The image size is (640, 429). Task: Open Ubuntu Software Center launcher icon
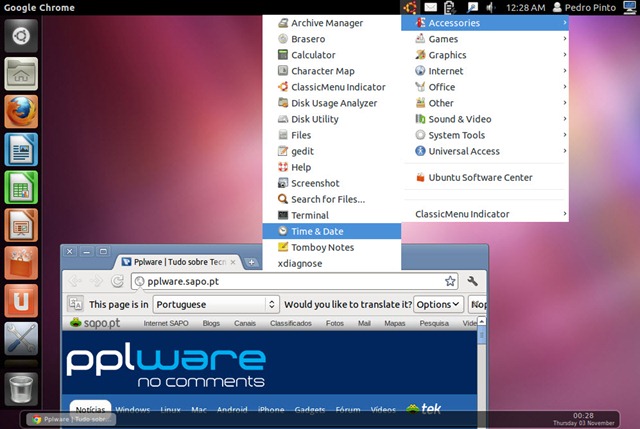pos(21,263)
